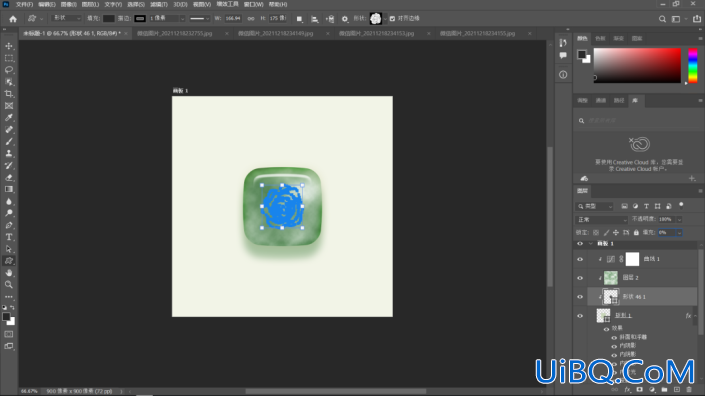Click the fill color swatch in options bar
The image size is (705, 396).
pyautogui.click(x=109, y=18)
